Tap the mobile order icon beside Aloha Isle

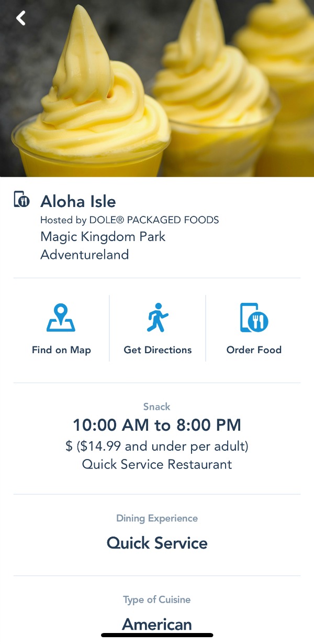[x=22, y=200]
